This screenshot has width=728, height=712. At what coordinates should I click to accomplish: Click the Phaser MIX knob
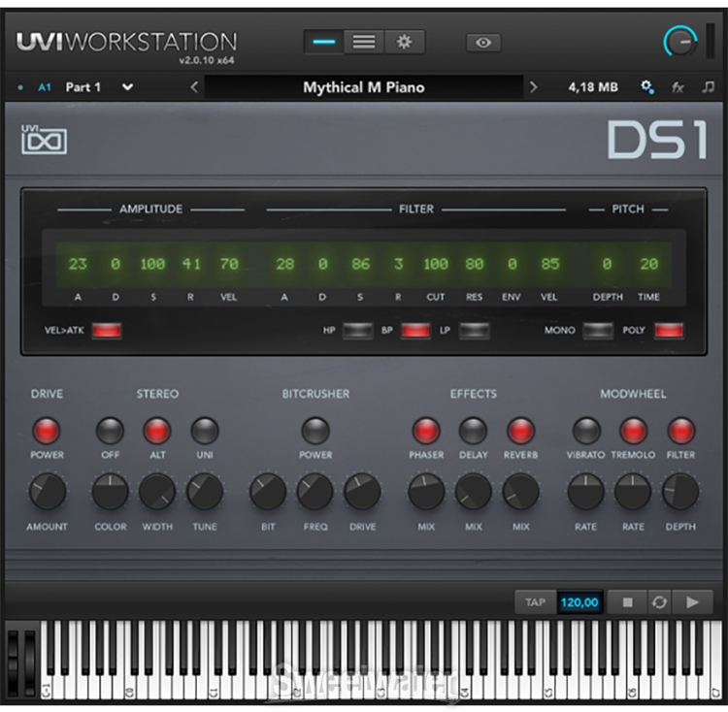426,492
